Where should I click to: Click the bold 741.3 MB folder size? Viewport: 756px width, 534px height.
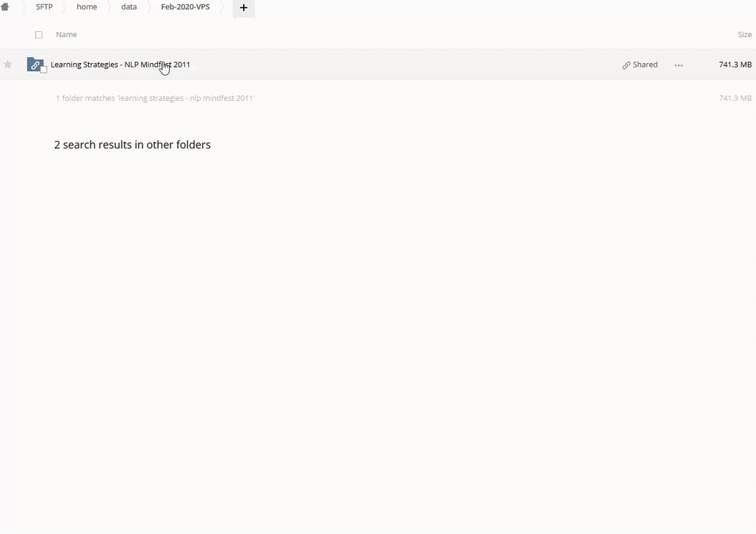tap(735, 65)
